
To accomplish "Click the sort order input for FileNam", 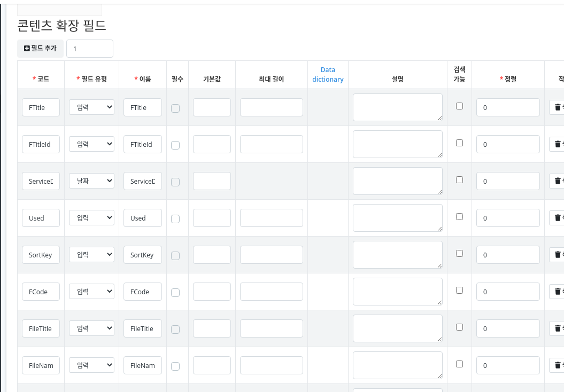I will coord(507,365).
